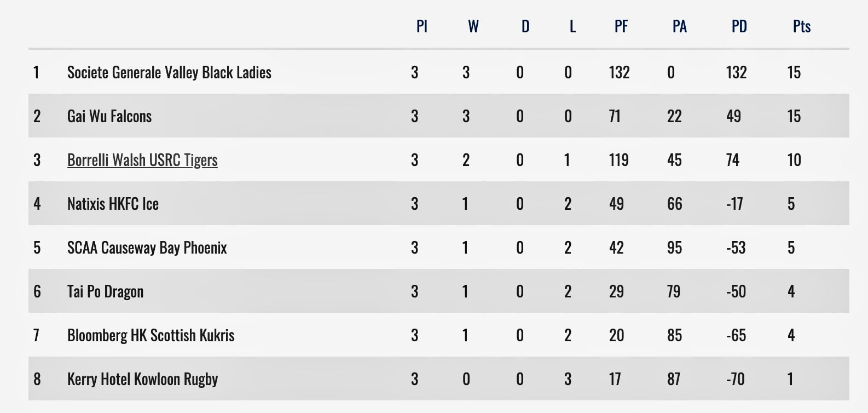Click the 132 points-for value in first row
This screenshot has height=413, width=868.
click(x=619, y=72)
